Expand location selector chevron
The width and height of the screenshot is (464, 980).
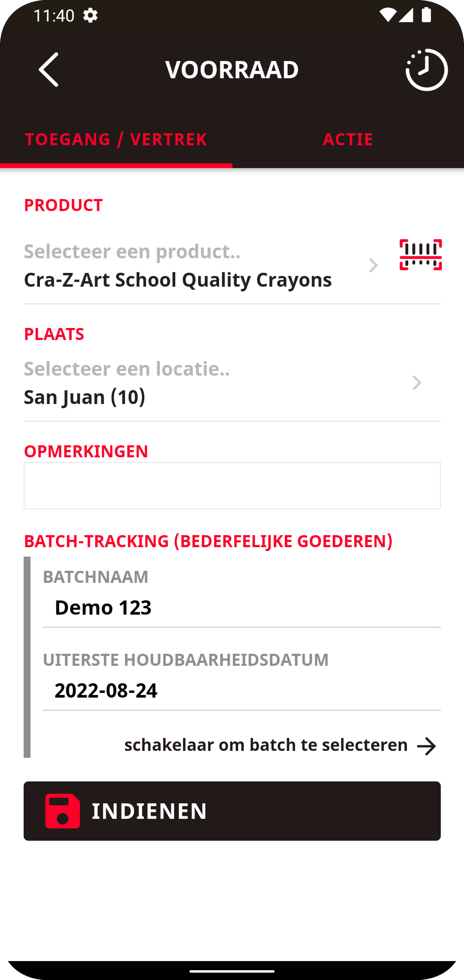click(417, 383)
